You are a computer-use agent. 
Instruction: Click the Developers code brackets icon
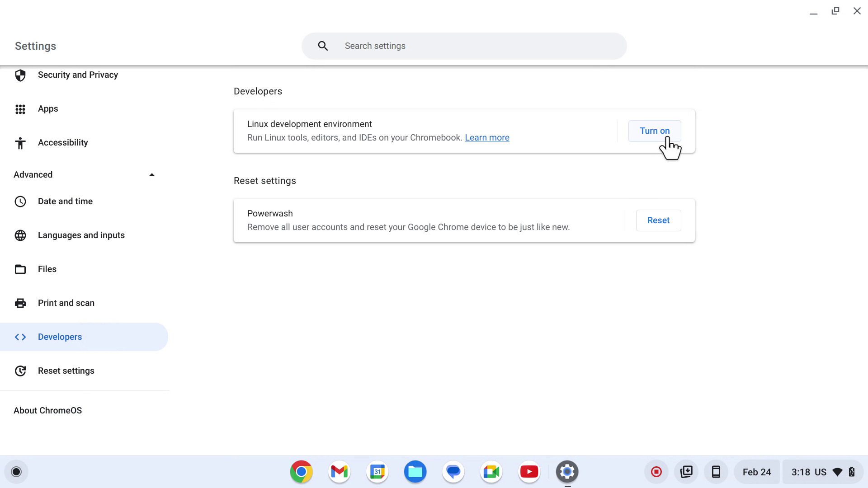point(20,337)
